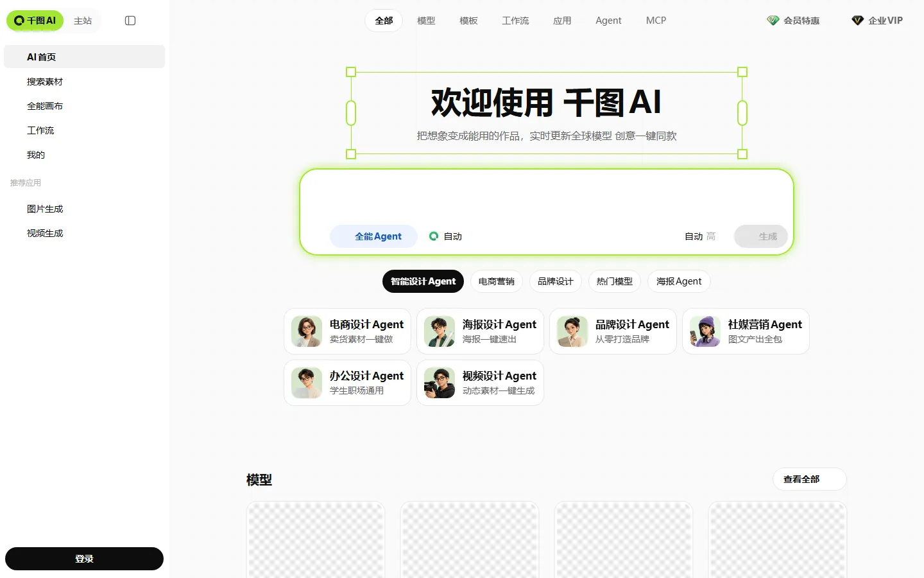
Task: Click the 会员特惠 diamond icon
Action: 773,21
